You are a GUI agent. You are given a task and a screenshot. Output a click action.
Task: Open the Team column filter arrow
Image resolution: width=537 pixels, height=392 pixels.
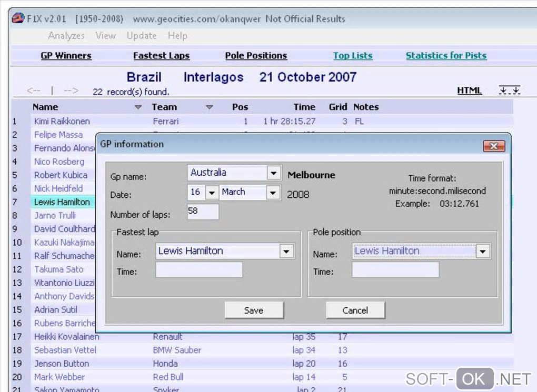tap(209, 107)
